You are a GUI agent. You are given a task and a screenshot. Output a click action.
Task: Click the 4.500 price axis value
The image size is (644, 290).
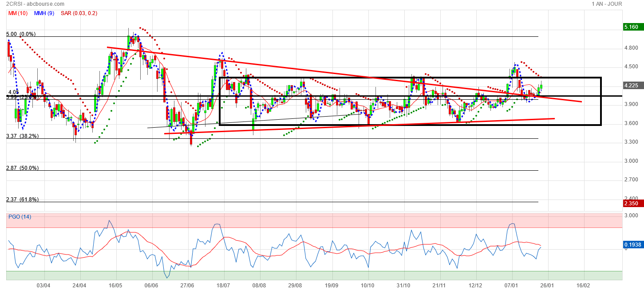point(631,67)
